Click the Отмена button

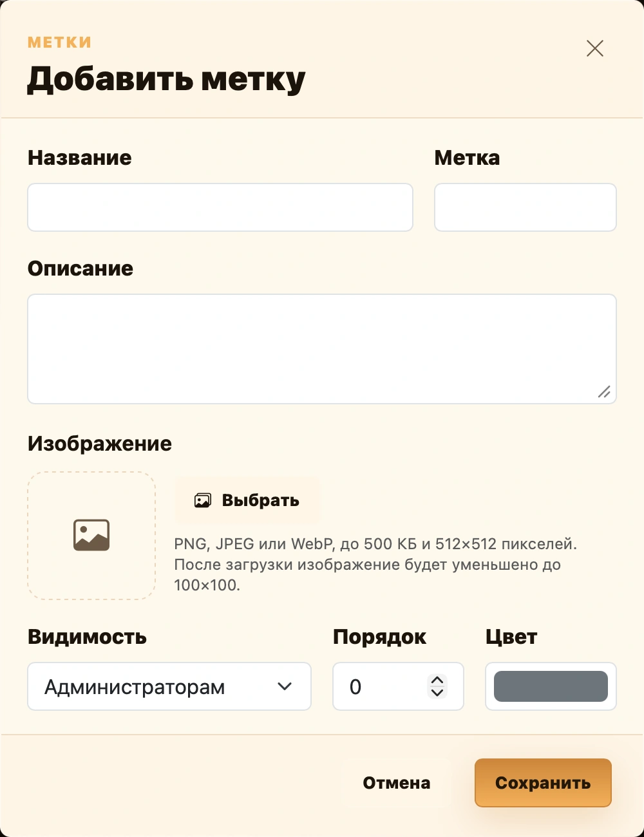[397, 783]
